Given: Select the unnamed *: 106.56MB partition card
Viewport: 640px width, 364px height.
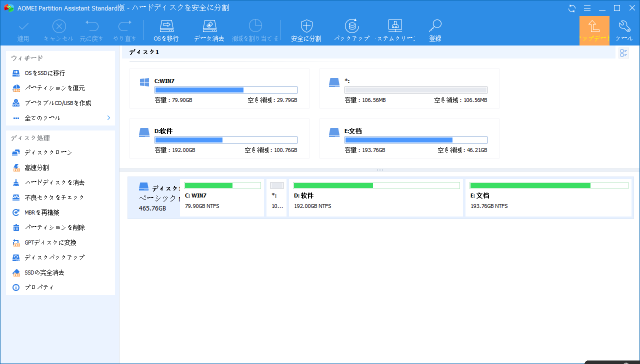Looking at the screenshot, I should (409, 88).
